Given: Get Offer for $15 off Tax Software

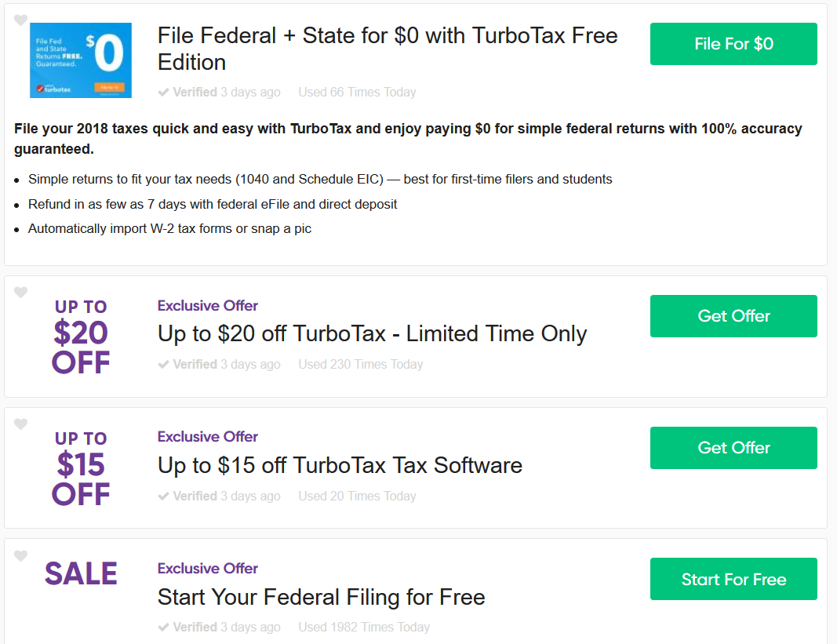Looking at the screenshot, I should 733,447.
